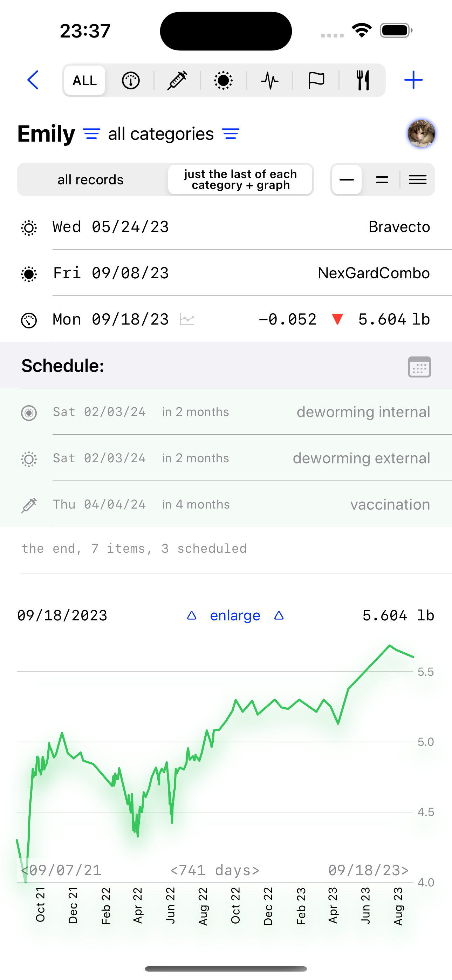Tap the plus icon to add record
The height and width of the screenshot is (980, 452).
pyautogui.click(x=413, y=80)
